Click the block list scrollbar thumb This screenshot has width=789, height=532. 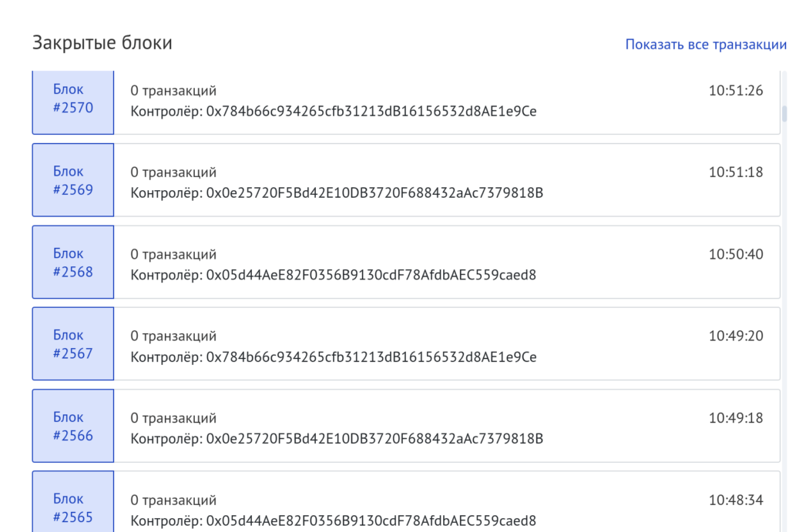pyautogui.click(x=784, y=114)
